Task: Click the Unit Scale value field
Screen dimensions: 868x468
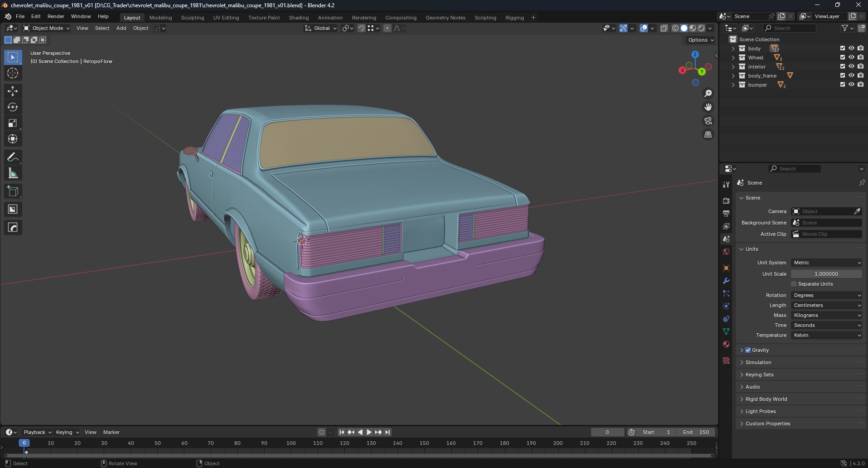Action: (x=826, y=274)
